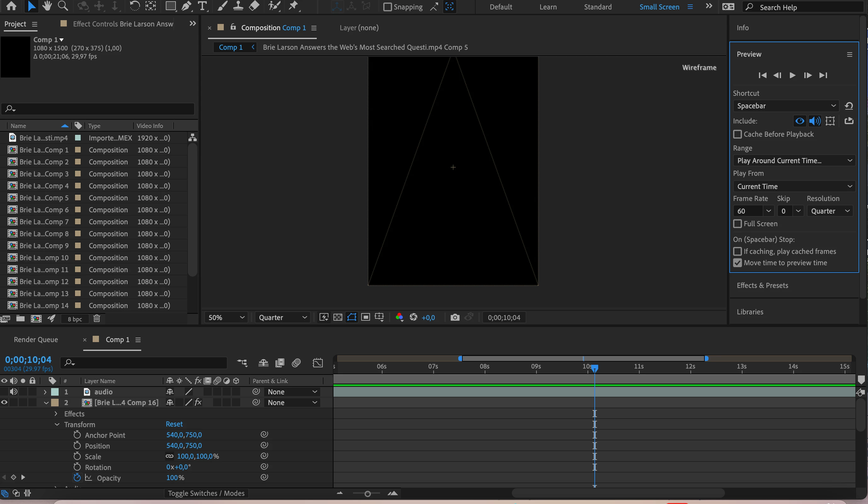
Task: Uncheck Move time to preview time
Action: (737, 263)
